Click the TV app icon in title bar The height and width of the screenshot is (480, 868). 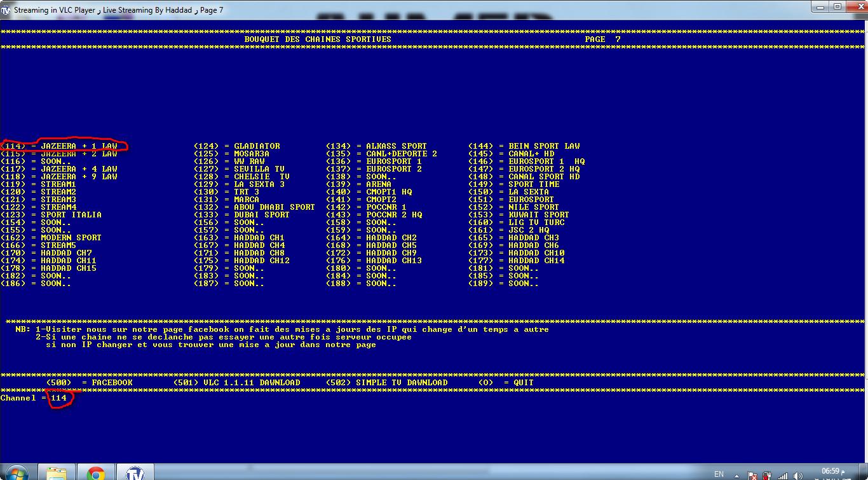(6, 10)
